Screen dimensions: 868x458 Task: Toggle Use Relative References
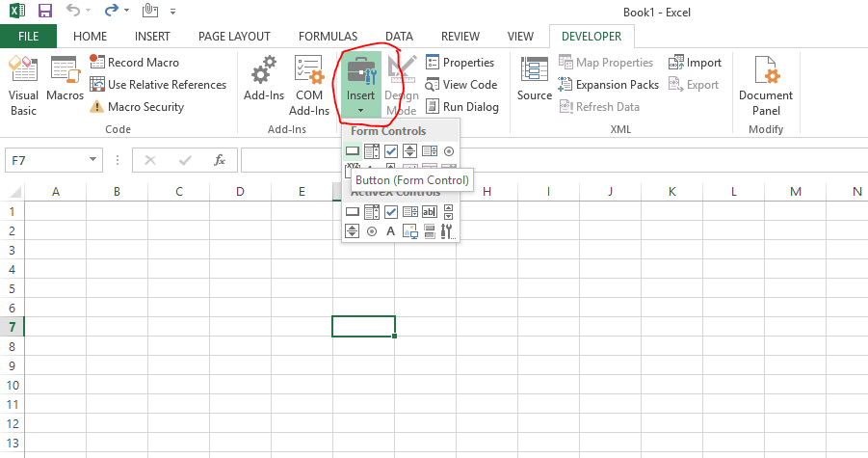click(158, 85)
